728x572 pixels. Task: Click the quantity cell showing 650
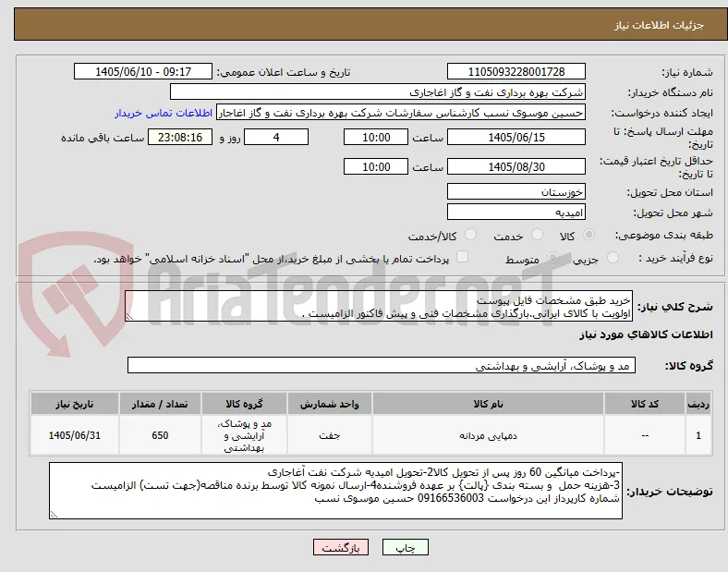point(160,435)
